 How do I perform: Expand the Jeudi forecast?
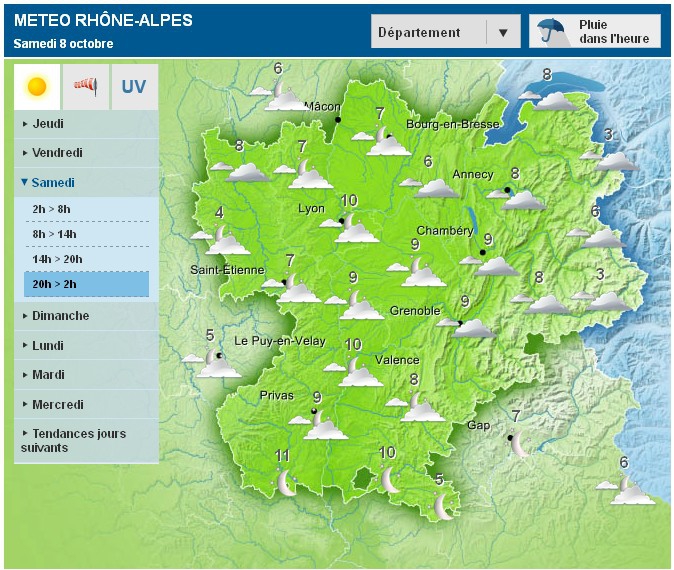pos(86,124)
